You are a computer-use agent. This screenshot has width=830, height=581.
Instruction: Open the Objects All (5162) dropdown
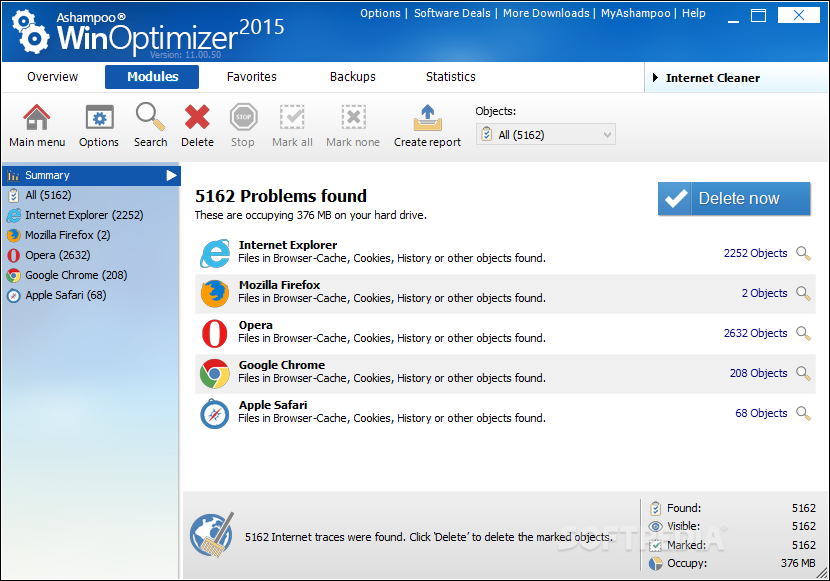click(x=546, y=135)
